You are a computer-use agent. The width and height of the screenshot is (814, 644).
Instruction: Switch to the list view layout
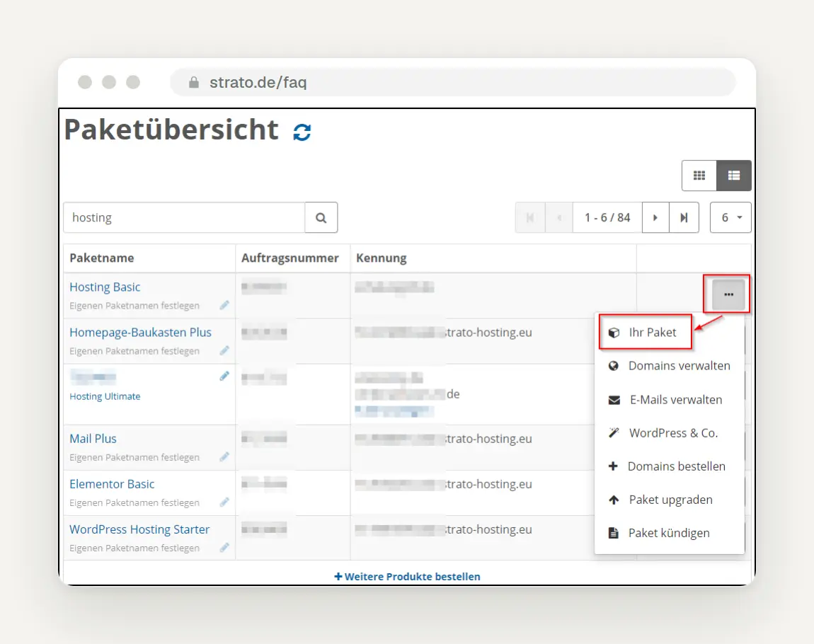733,176
